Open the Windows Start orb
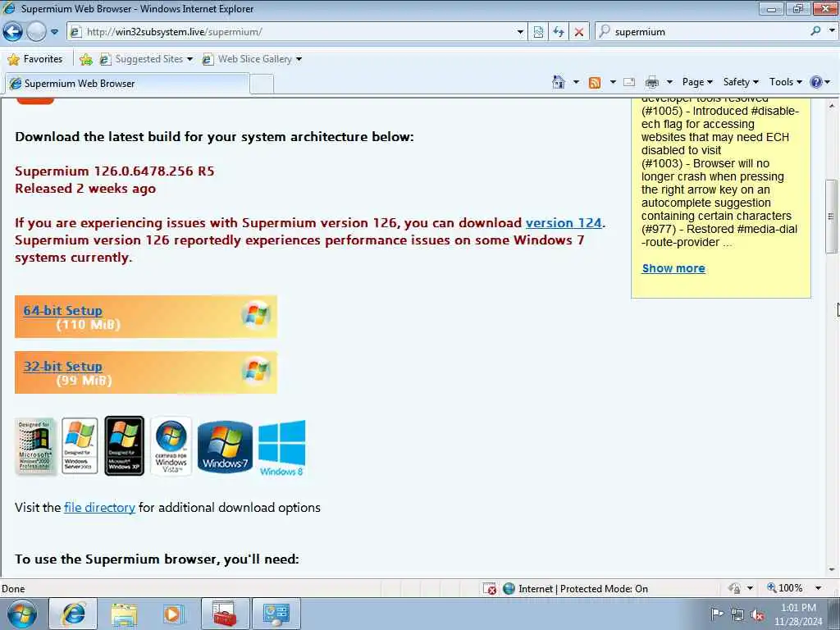Screen dimensions: 840x630 click(22, 614)
